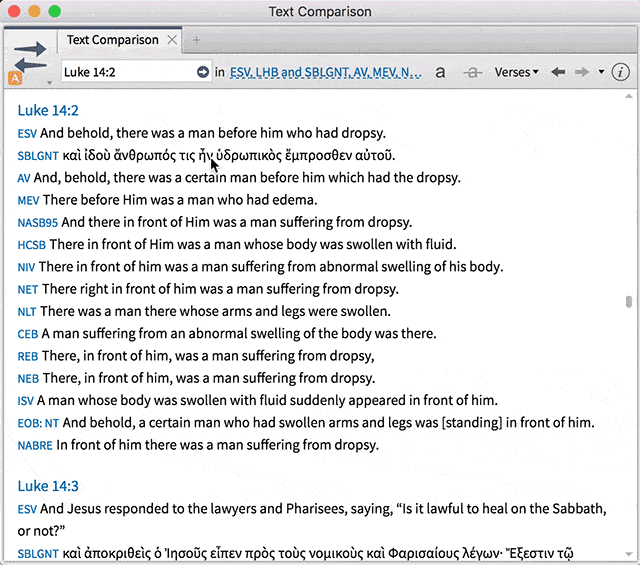Image resolution: width=640 pixels, height=565 pixels.
Task: Open the Luke 14:3 heading link
Action: point(48,486)
